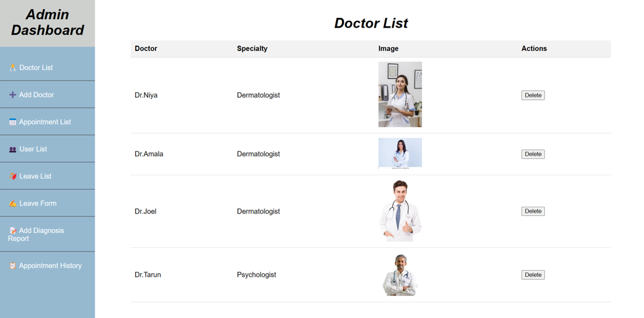Screen dimensions: 644x318
Task: Click the icon beside Leave List
Action: 13,177
